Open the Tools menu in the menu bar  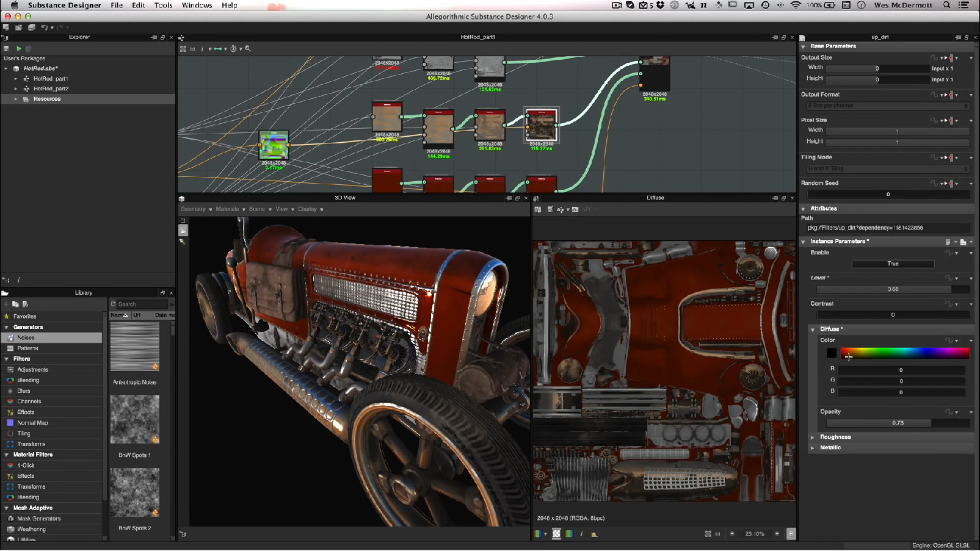[x=163, y=5]
